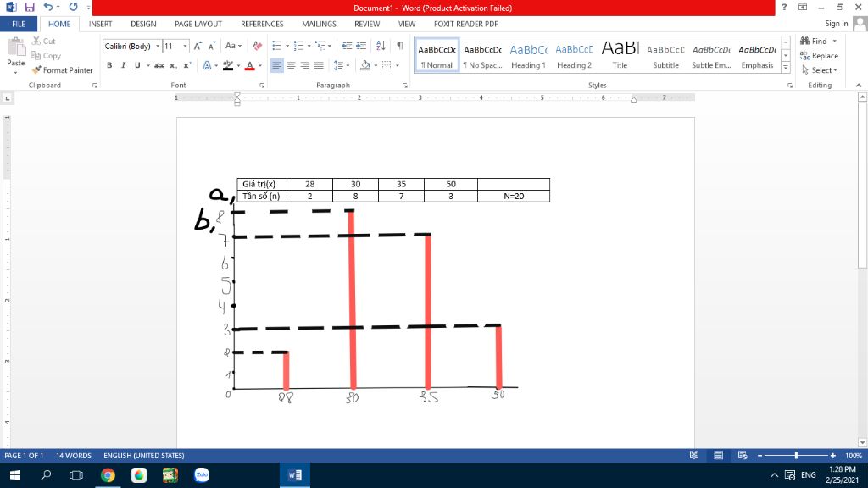Switch to the DESIGN tab
Screen dimensions: 868x488
(143, 24)
